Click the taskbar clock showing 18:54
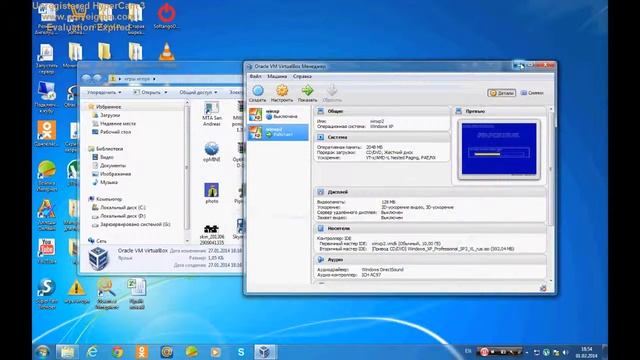 (x=587, y=352)
